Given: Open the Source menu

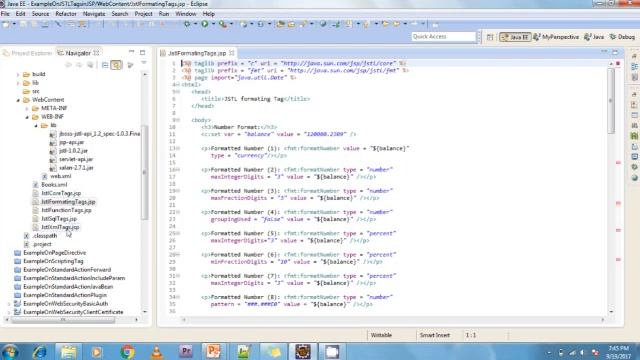Looking at the screenshot, I should point(40,14).
